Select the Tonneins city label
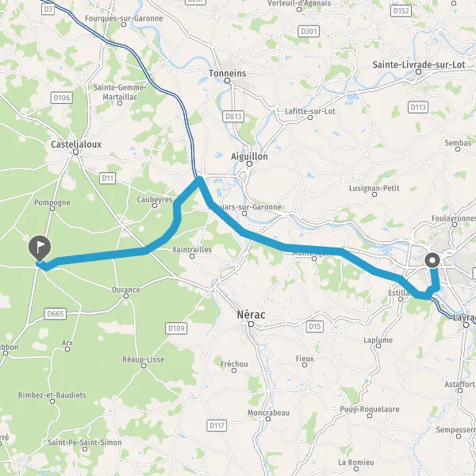 click(x=228, y=73)
